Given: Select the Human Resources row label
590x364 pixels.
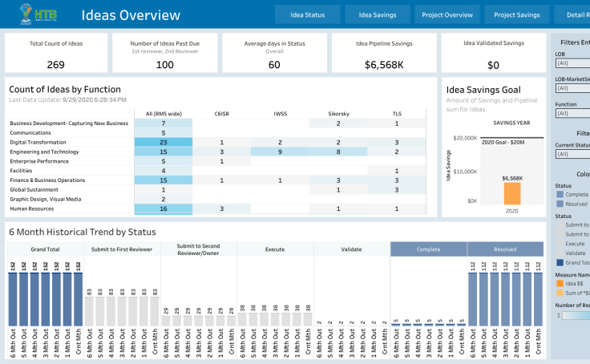Looking at the screenshot, I should pos(32,208).
